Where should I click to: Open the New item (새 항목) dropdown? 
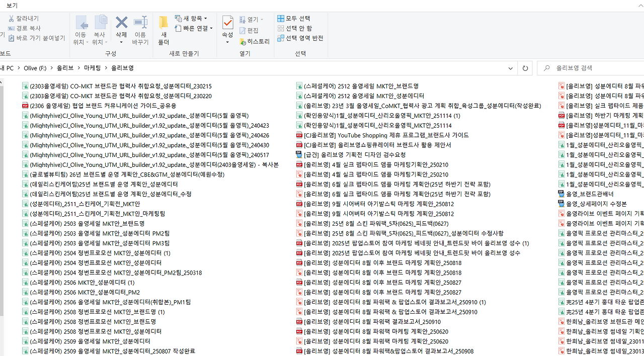(191, 18)
